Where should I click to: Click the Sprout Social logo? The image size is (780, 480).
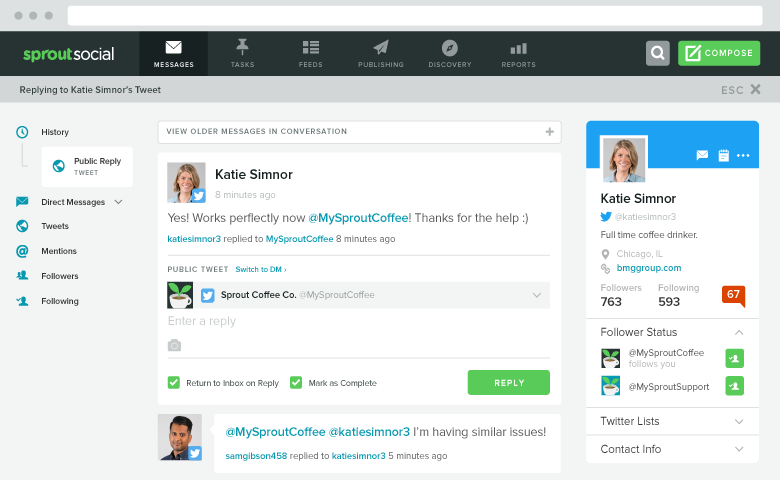click(x=69, y=54)
